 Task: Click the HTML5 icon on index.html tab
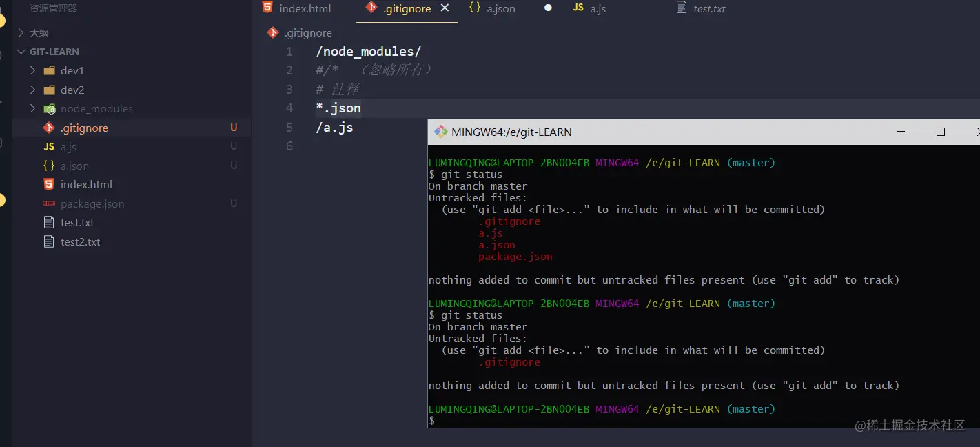pos(267,8)
